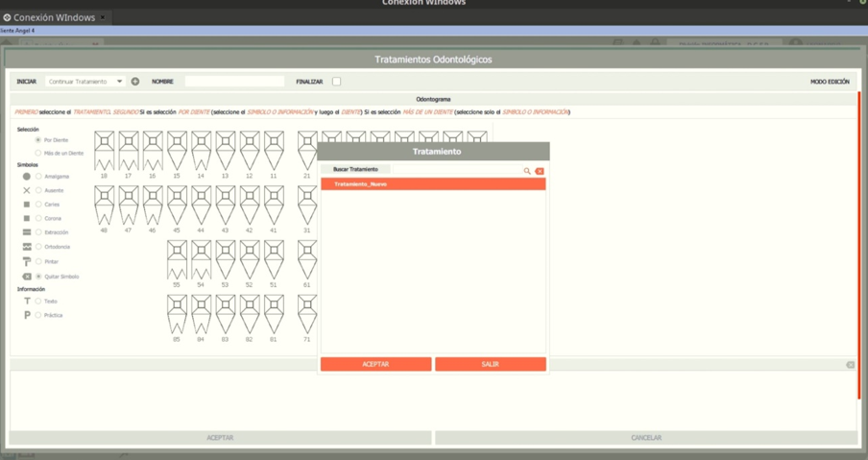
Task: Select tooth number 18 in odontogram
Action: click(104, 151)
